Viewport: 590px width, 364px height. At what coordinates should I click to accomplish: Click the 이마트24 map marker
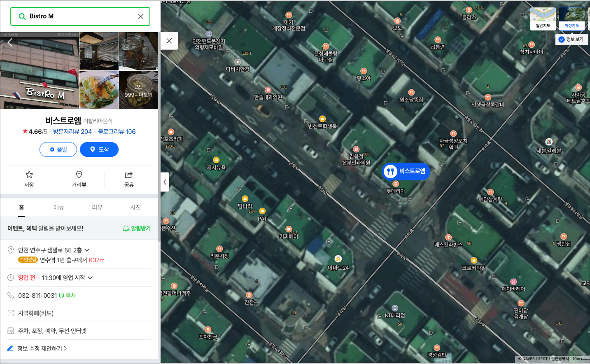click(x=338, y=259)
